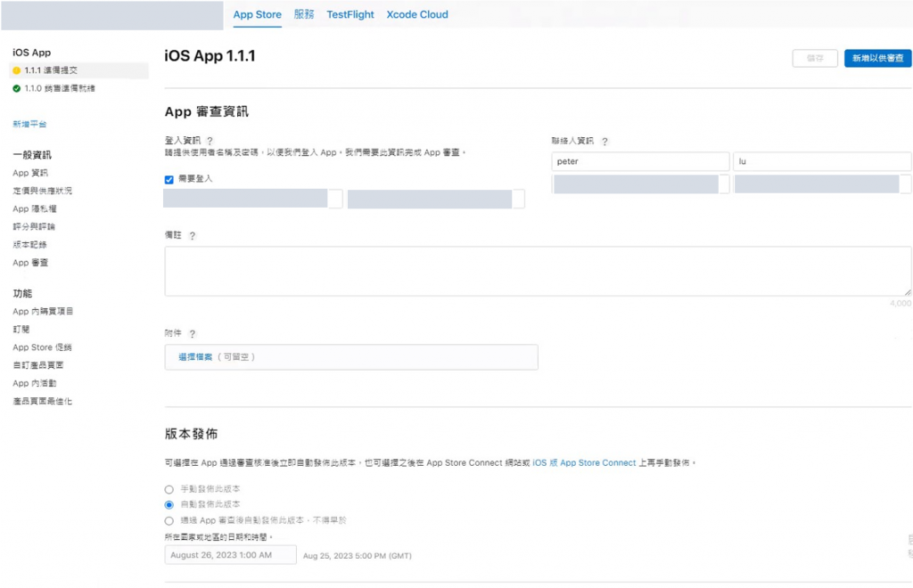Click the contact phone field below peter

[640, 184]
